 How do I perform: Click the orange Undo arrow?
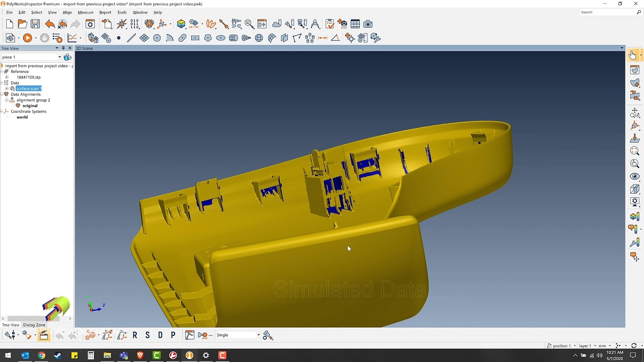coord(50,24)
